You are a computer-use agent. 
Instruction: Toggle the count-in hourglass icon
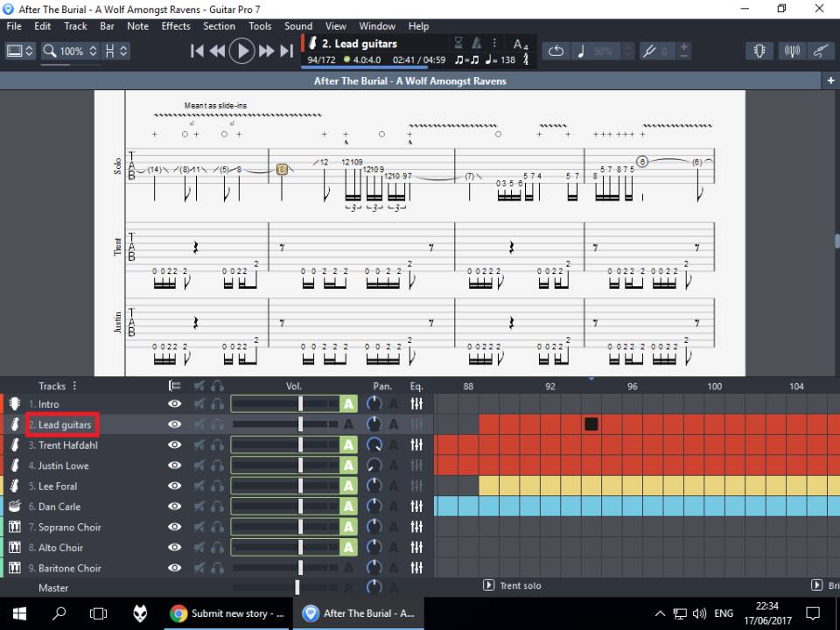pos(458,43)
